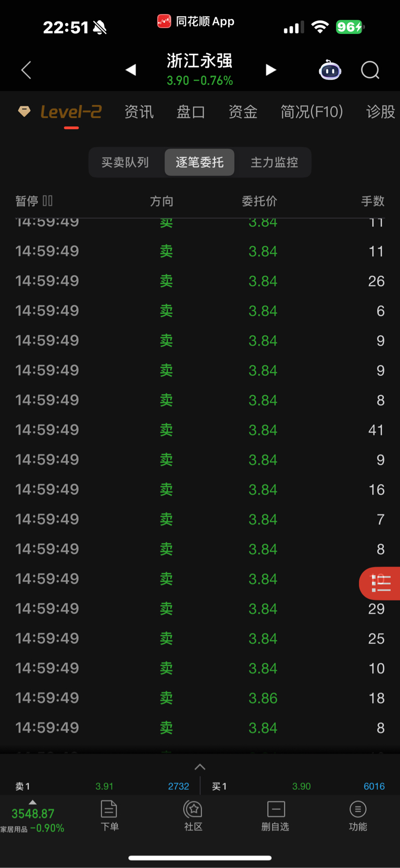Expand the order book chevron
Screen dimensions: 400x868
pos(200,767)
